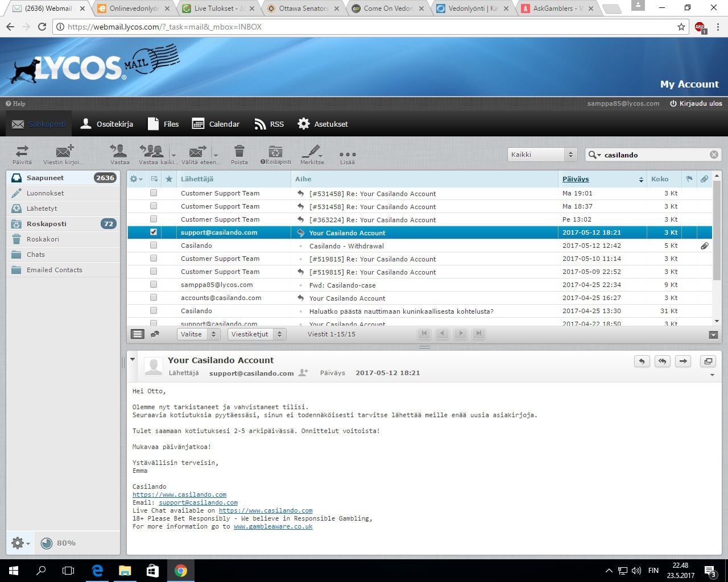Open My Account link
This screenshot has height=582, width=728.
[689, 84]
